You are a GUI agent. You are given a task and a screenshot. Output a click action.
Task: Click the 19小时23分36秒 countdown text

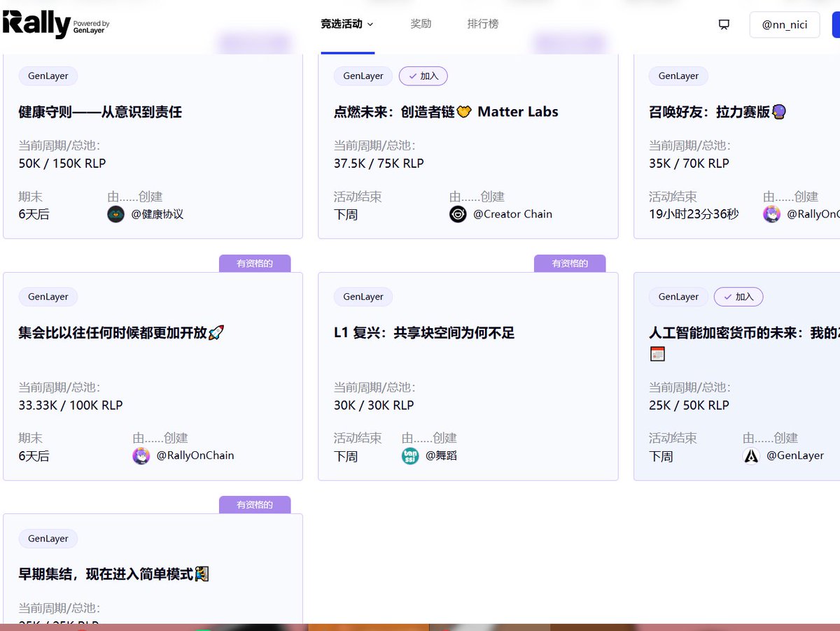coord(694,215)
